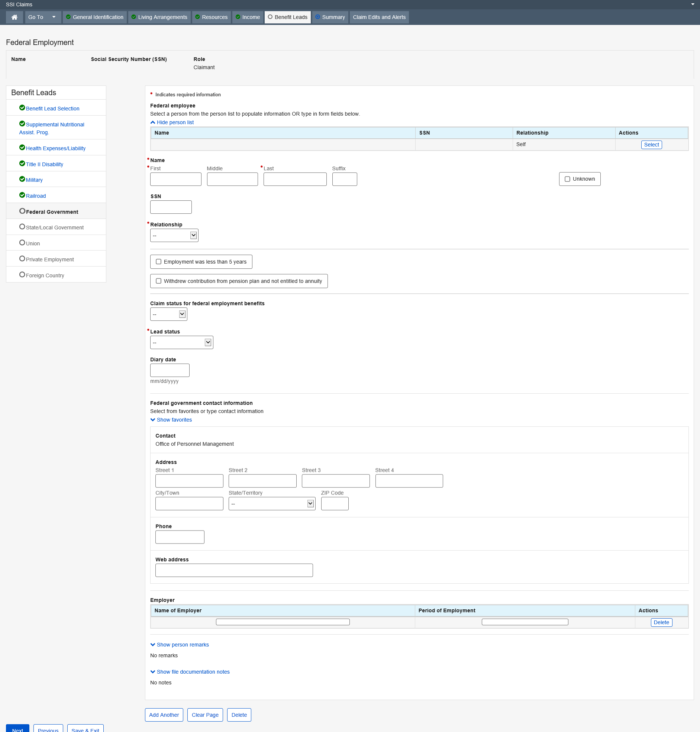
Task: Switch to the Summary tab
Action: pos(330,17)
